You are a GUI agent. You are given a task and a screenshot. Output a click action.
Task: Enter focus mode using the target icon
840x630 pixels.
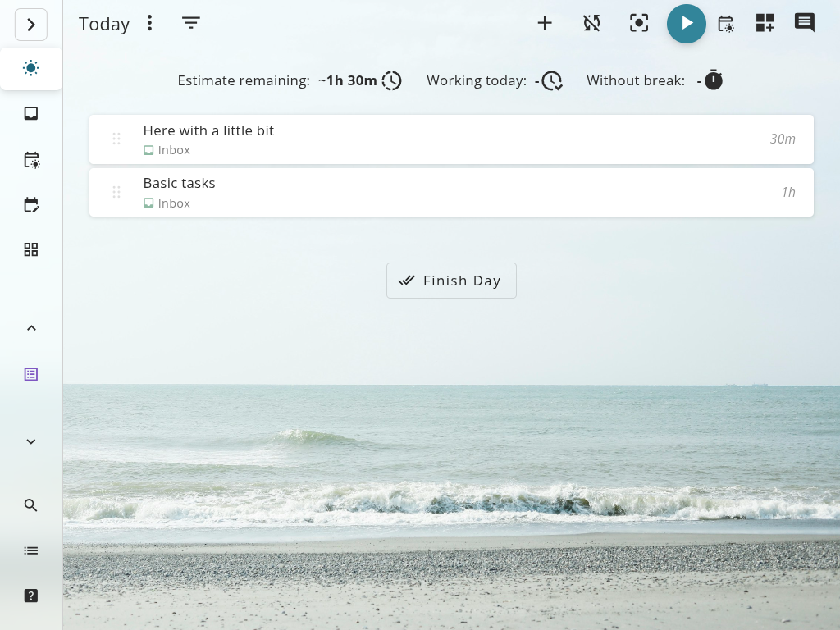coord(638,23)
